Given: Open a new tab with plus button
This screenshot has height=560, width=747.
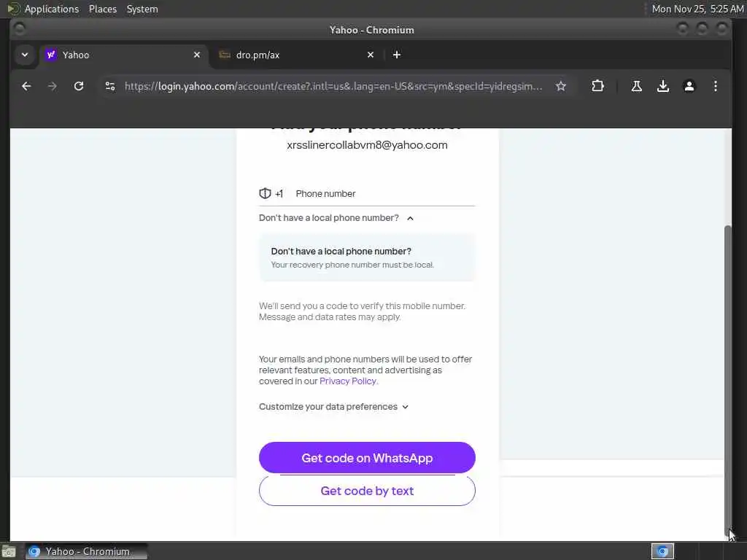Looking at the screenshot, I should pyautogui.click(x=396, y=55).
